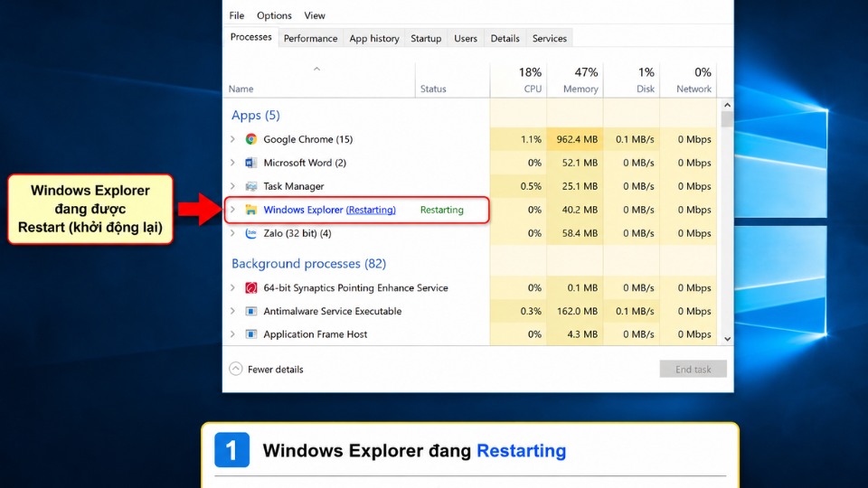Expand the Microsoft Word (2) process group
The height and width of the screenshot is (488, 868).
click(x=233, y=163)
